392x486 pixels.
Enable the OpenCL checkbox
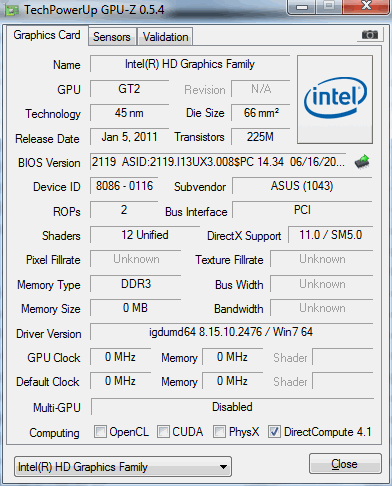pos(100,431)
